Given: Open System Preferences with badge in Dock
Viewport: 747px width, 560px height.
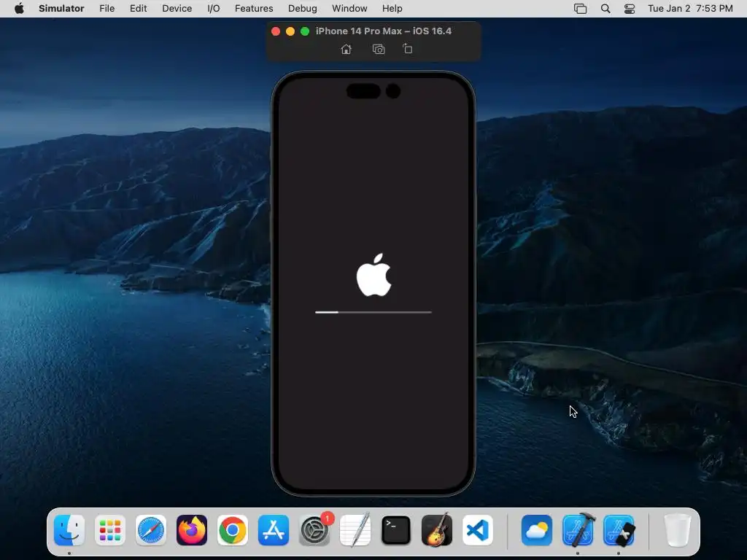Looking at the screenshot, I should point(314,530).
